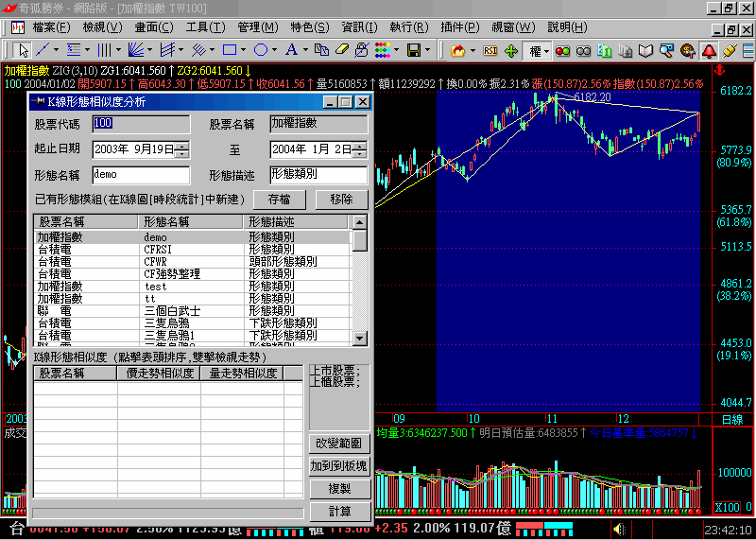Image resolution: width=756 pixels, height=540 pixels.
Task: Select the CF強勢整理 pattern row
Action: coord(193,274)
